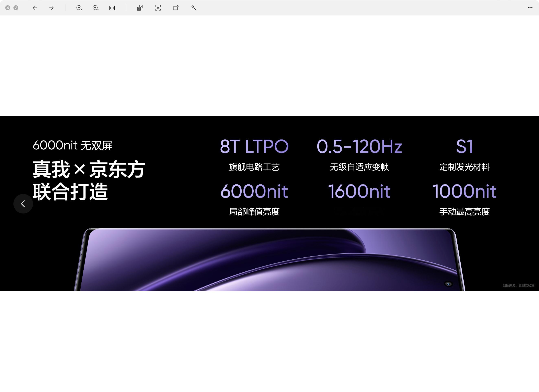This screenshot has height=392, width=539.
Task: Click the '0.5-120Hz' spec heading
Action: click(x=359, y=146)
